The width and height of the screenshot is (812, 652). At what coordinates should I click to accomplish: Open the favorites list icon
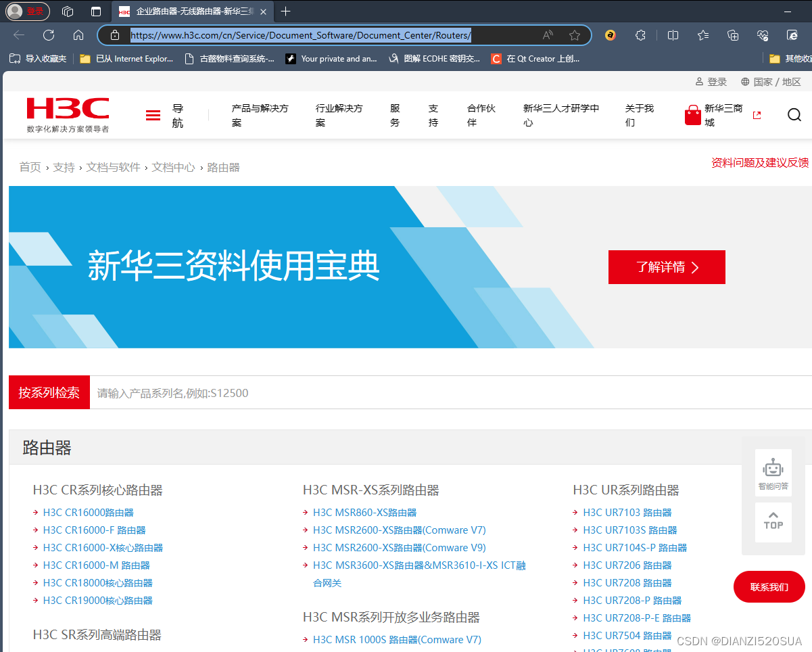click(x=703, y=35)
